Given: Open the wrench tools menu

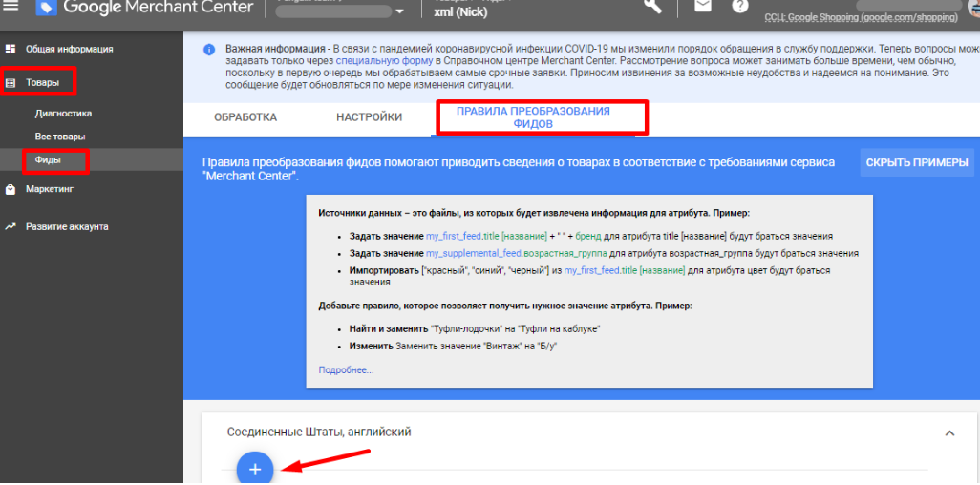Looking at the screenshot, I should [653, 6].
